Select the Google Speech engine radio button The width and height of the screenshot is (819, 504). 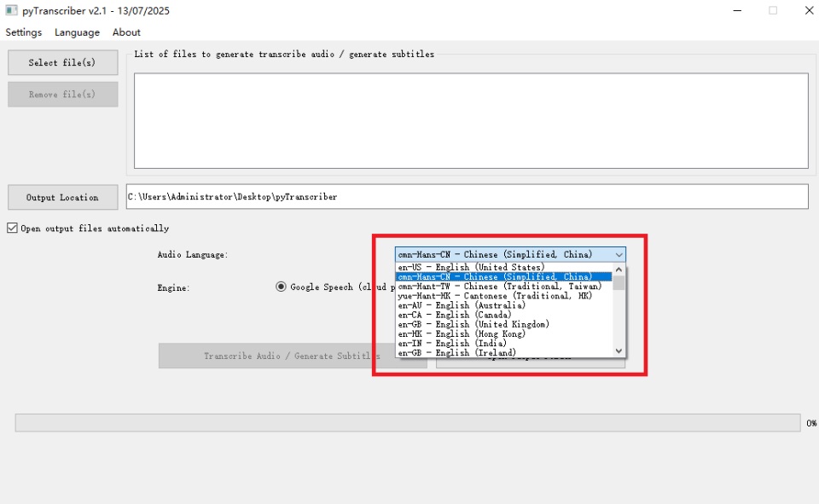(x=281, y=287)
